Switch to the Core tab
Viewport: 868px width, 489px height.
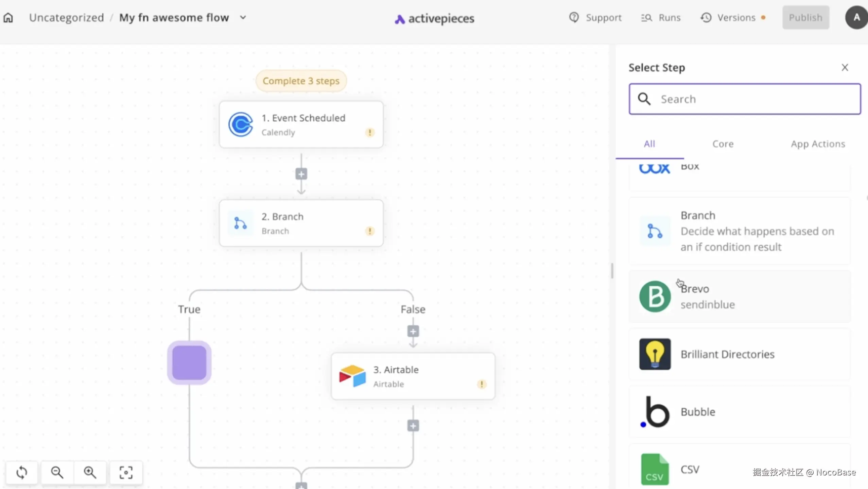[x=723, y=144]
